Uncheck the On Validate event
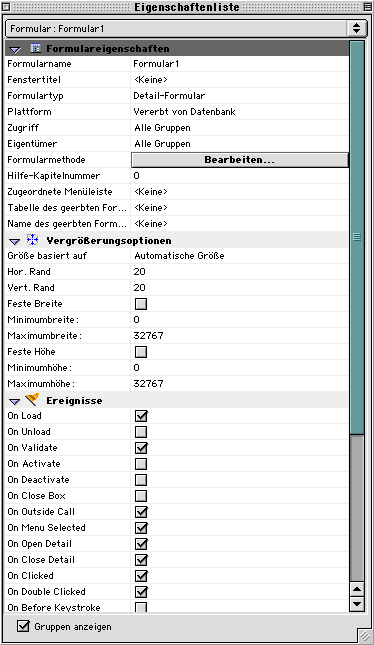The width and height of the screenshot is (374, 645). (x=141, y=448)
